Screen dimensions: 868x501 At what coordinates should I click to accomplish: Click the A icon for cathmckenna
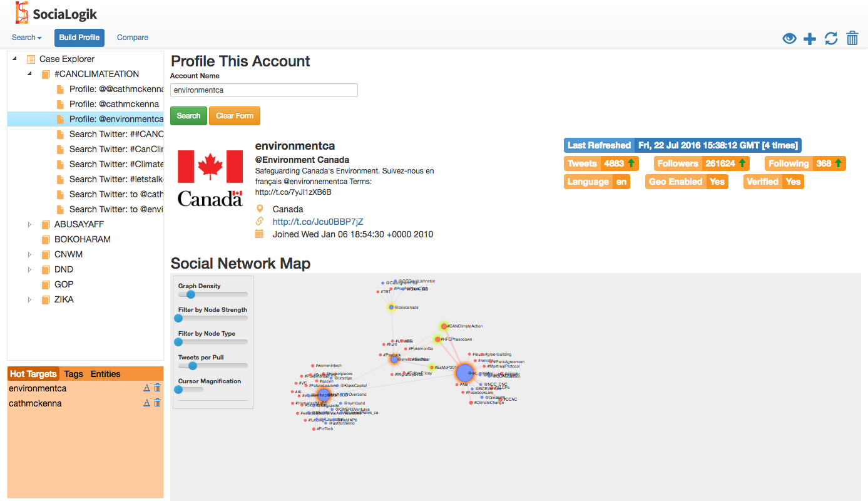[146, 403]
